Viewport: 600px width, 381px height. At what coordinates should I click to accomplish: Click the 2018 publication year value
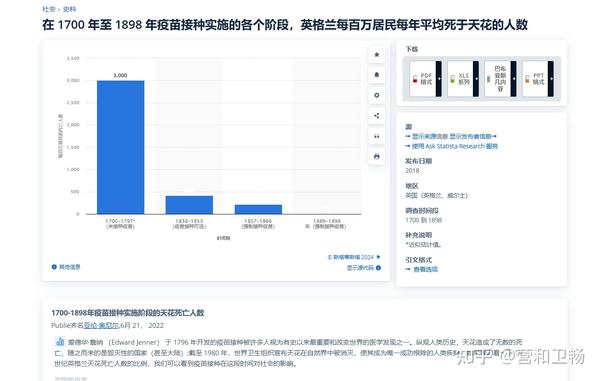[412, 171]
